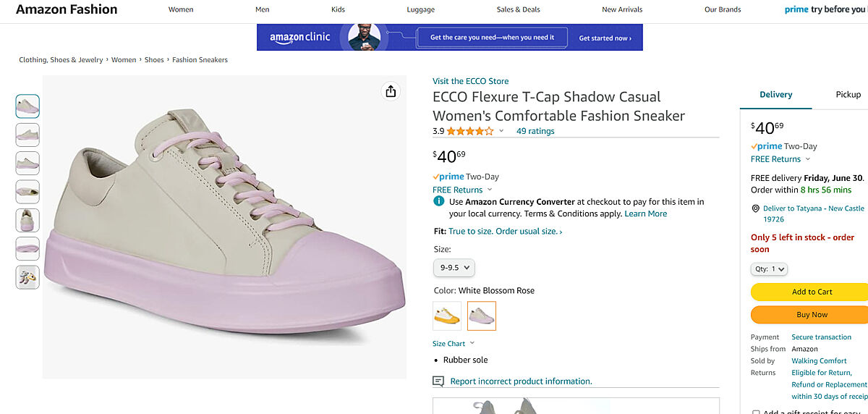Click the prime try before you buy logo
Screen dimensions: 868x414
[x=825, y=9]
